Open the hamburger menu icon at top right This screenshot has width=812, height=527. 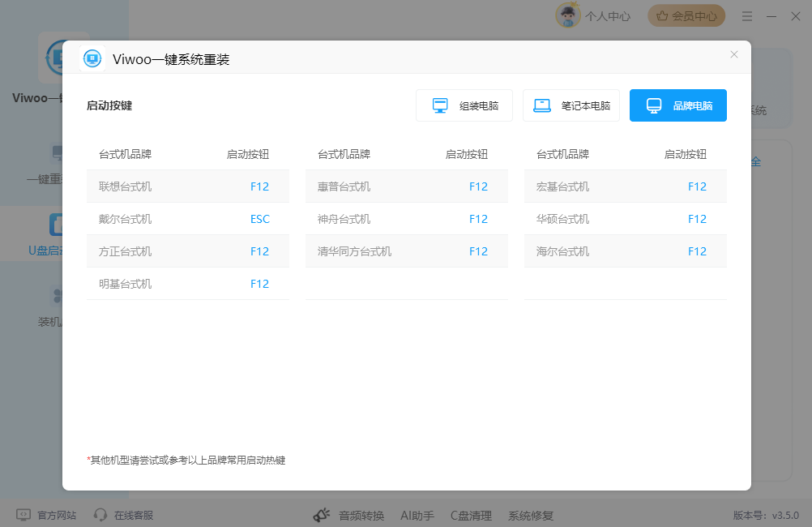tap(746, 16)
